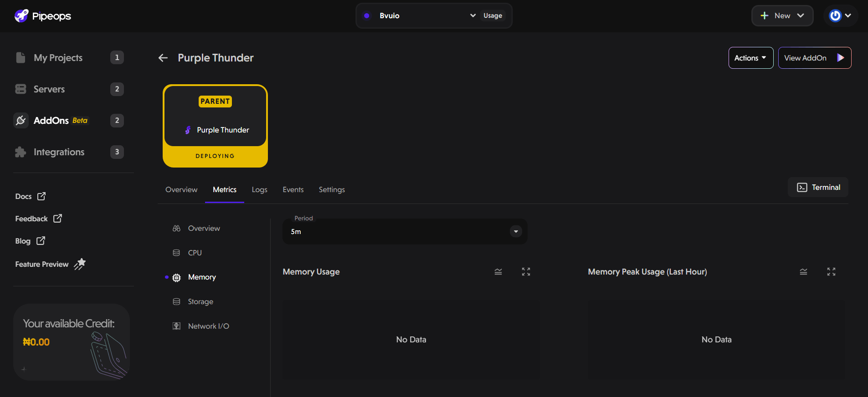This screenshot has height=397, width=868.
Task: Open Feature Preview
Action: point(51,264)
